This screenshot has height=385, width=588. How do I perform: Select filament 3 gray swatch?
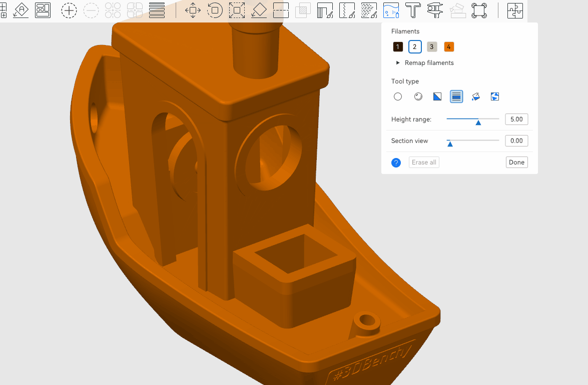432,47
